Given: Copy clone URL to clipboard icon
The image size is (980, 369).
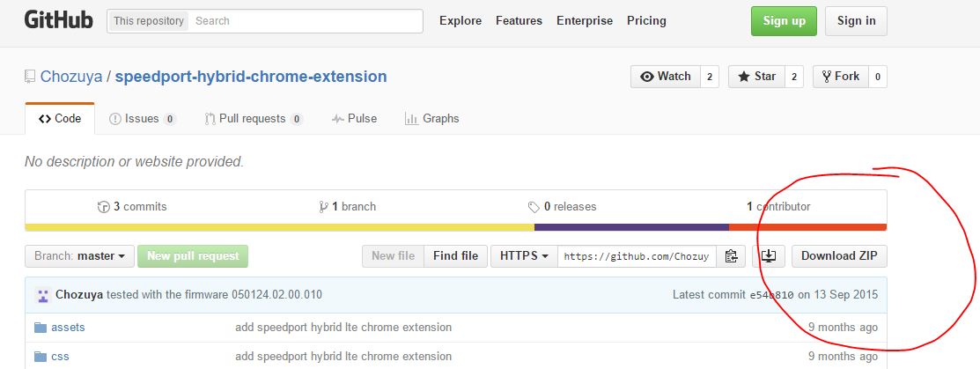Looking at the screenshot, I should (731, 256).
